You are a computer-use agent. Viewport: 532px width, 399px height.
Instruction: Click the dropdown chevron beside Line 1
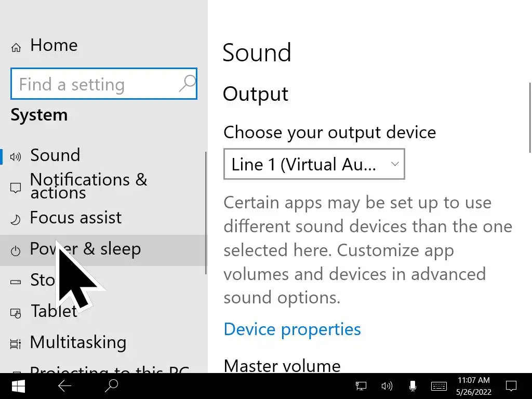click(395, 164)
